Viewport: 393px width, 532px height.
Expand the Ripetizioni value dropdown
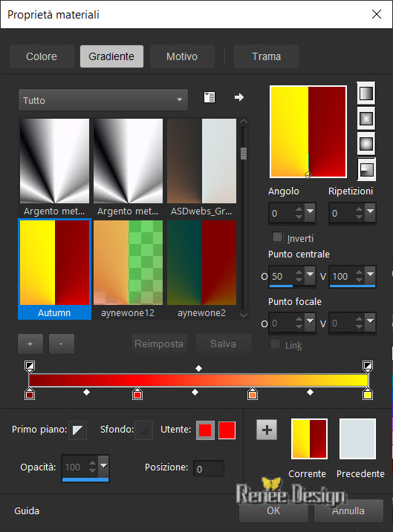coord(370,211)
